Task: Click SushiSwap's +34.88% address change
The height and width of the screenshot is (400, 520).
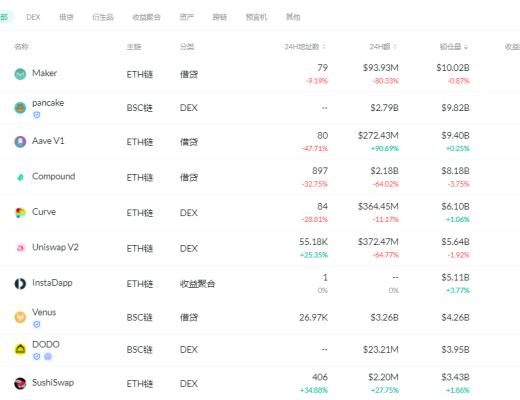Action: tap(314, 390)
